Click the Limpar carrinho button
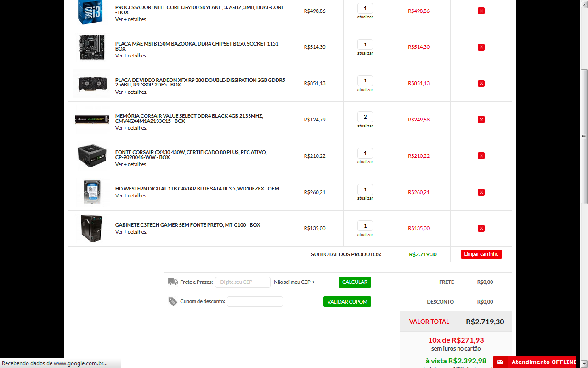This screenshot has width=588, height=368. 481,254
